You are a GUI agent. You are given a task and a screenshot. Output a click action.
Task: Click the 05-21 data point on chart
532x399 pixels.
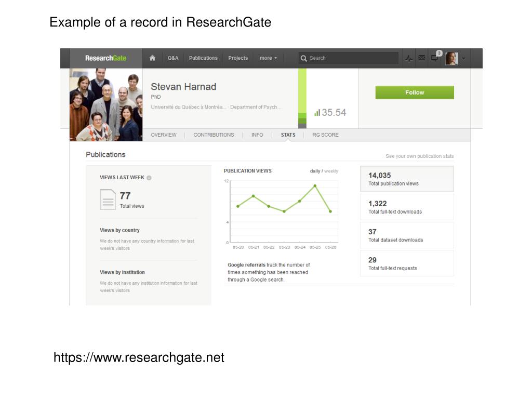[254, 196]
